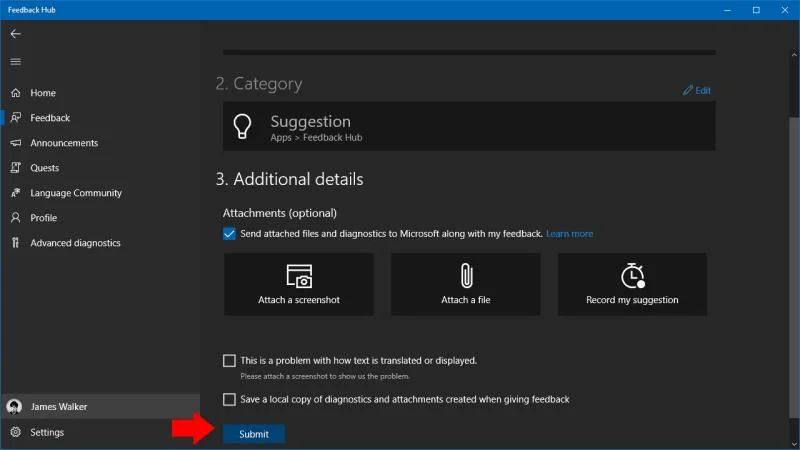Go to Home in sidebar
This screenshot has height=450, width=800.
(x=43, y=93)
